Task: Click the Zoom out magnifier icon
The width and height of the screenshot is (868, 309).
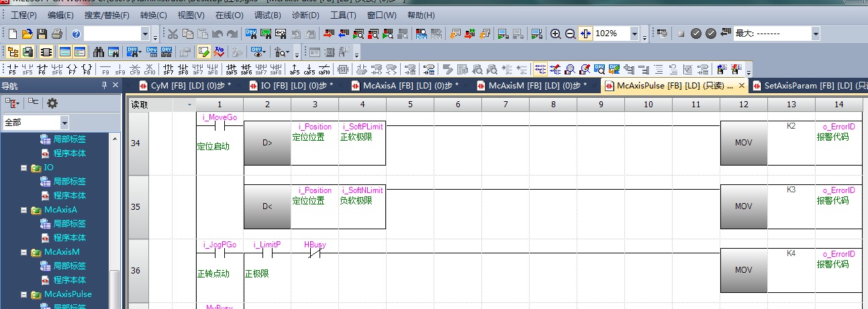Action: click(x=570, y=34)
